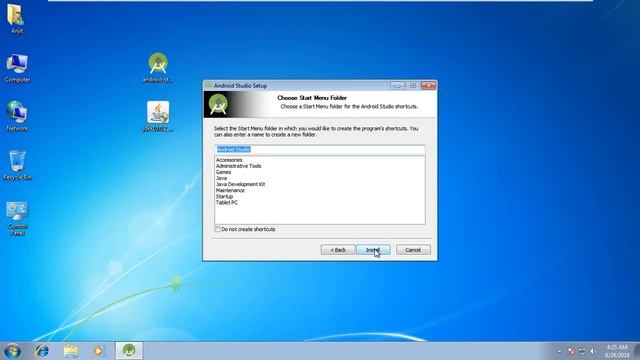640x360 pixels.
Task: Open the Recycle Bin desktop icon
Action: click(17, 165)
